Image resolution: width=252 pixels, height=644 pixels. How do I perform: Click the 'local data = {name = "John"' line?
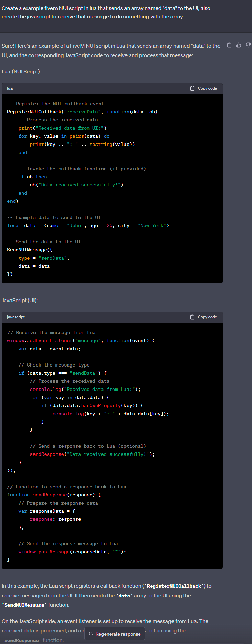(88, 225)
